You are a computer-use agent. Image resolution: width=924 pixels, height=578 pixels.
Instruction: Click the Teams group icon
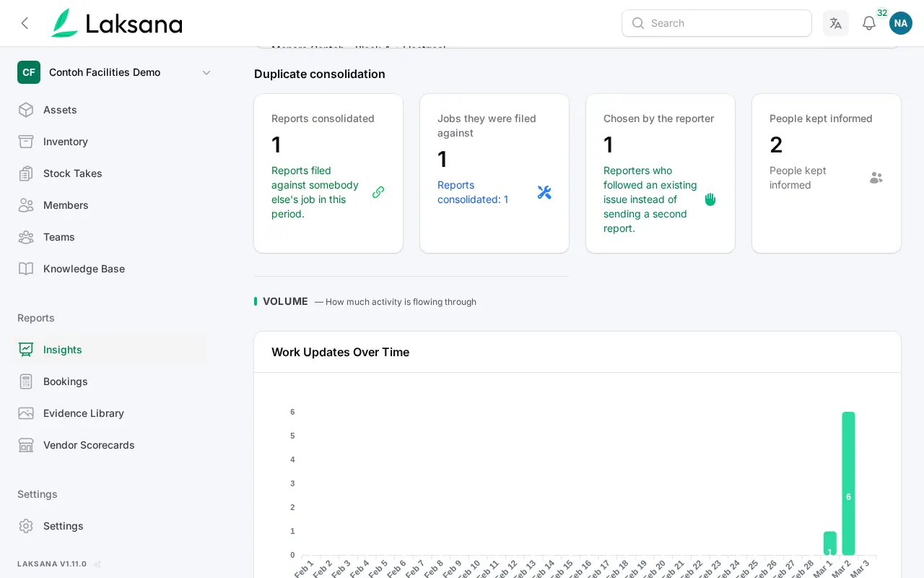pos(26,237)
